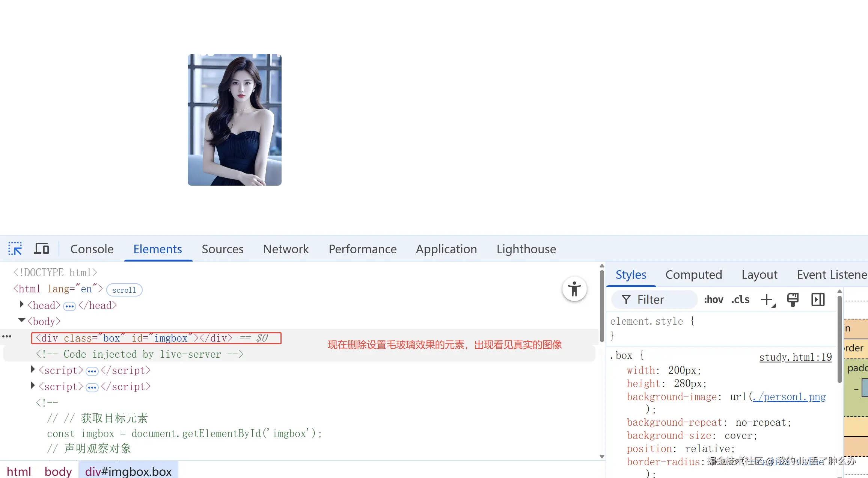
Task: Follow the ./person1.png url link
Action: pos(789,397)
